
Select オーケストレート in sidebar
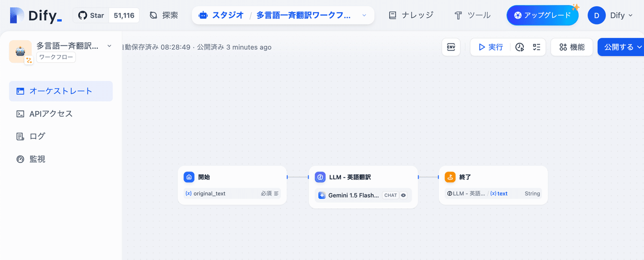point(61,91)
